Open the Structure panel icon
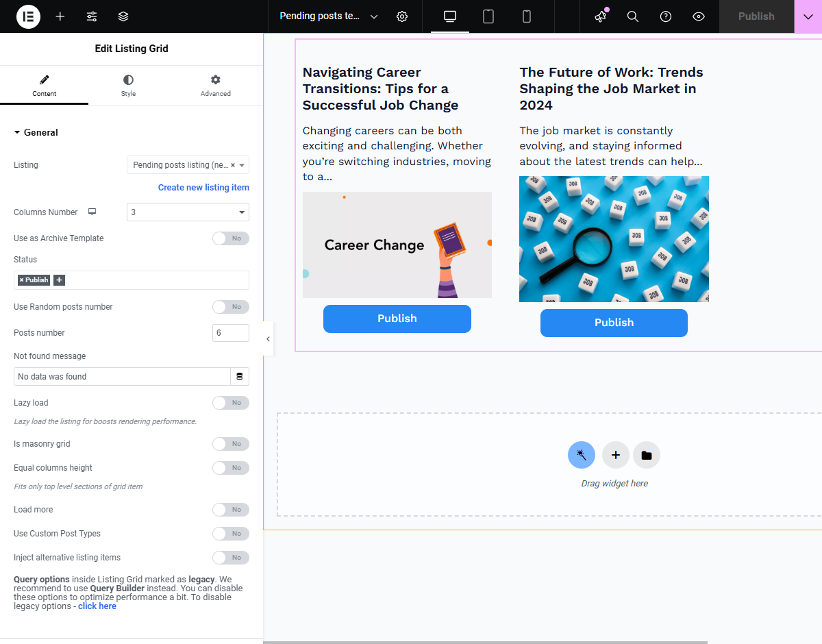822x644 pixels. coord(123,16)
